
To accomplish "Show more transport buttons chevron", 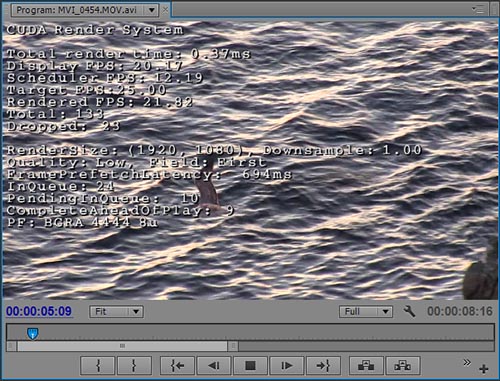I will click(467, 362).
